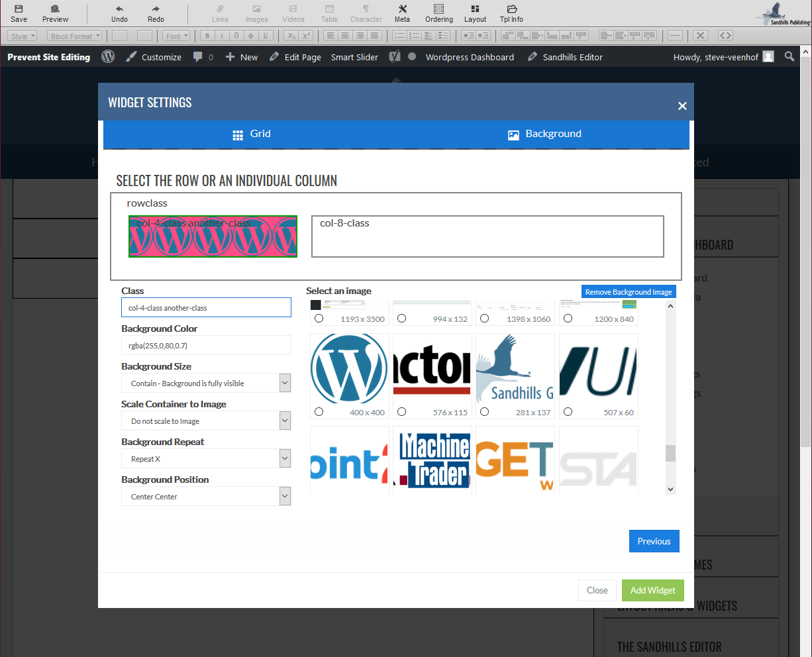
Task: Click the Yoast SEO icon
Action: pyautogui.click(x=395, y=57)
